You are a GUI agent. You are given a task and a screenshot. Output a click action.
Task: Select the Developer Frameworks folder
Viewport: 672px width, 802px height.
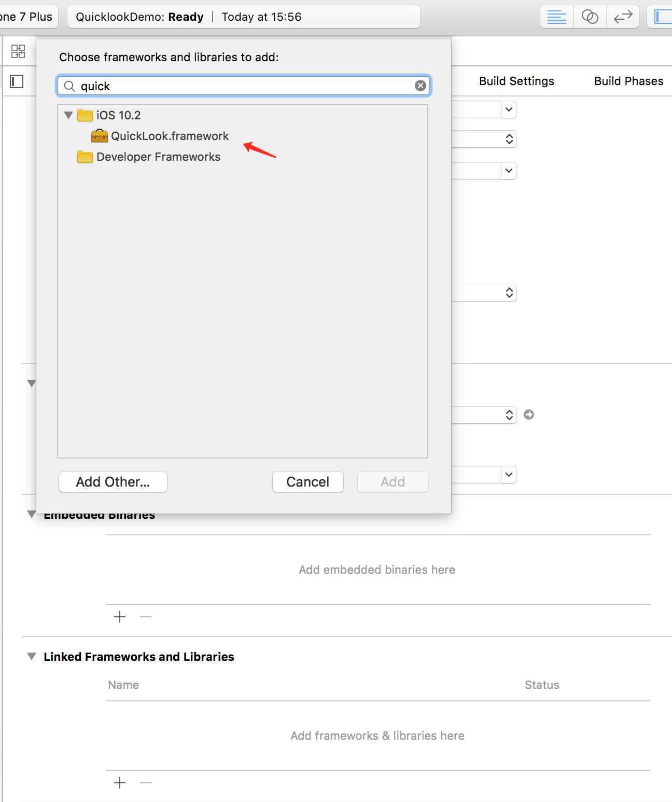158,157
